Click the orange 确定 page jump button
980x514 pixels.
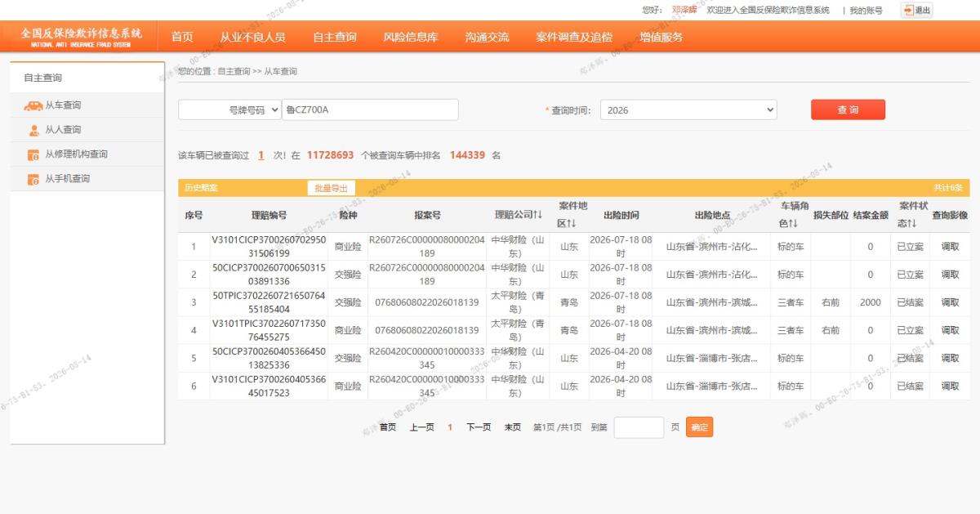click(699, 427)
